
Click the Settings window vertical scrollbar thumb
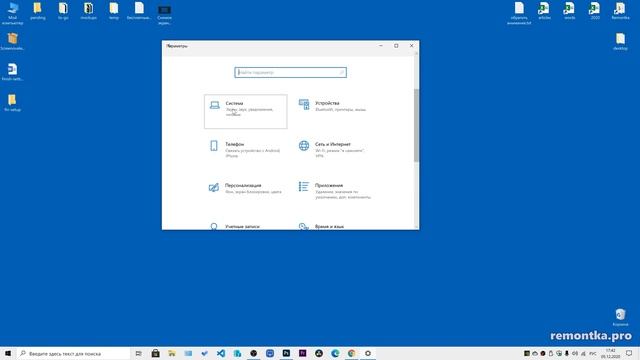[x=416, y=125]
